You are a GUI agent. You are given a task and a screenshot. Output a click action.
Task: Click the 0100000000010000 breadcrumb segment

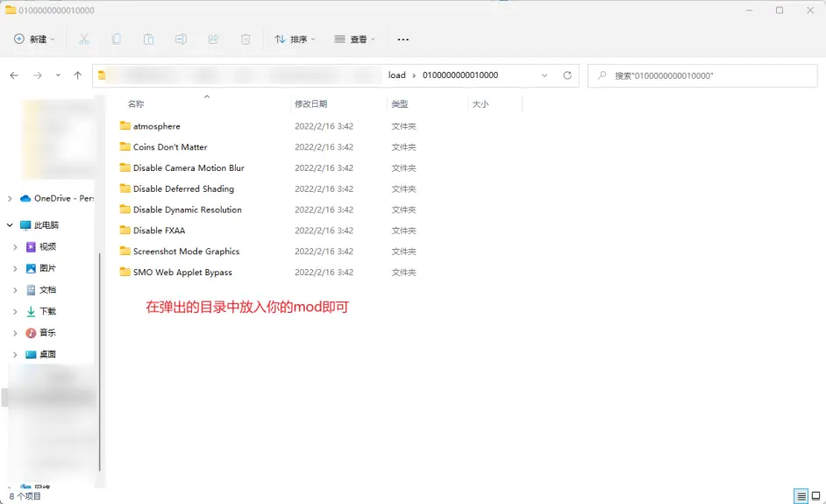click(x=460, y=75)
